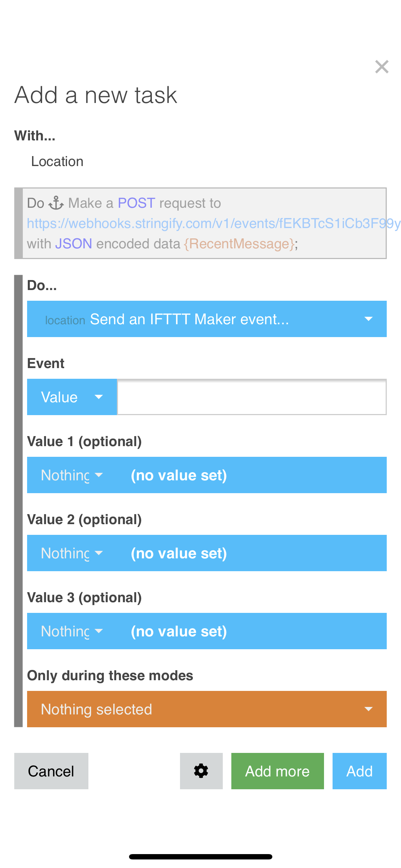Click the anchor icon in the task summary

[56, 203]
